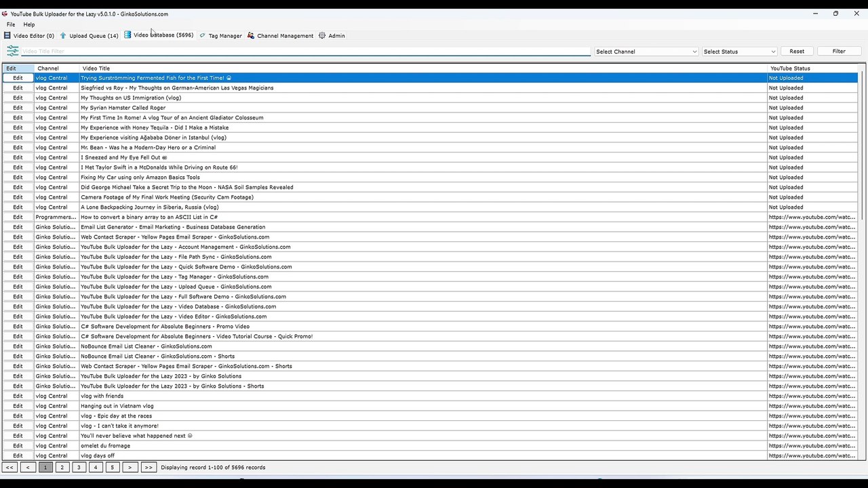
Task: Click Edit for My Syrian Hamster Called Roger
Action: tap(18, 108)
